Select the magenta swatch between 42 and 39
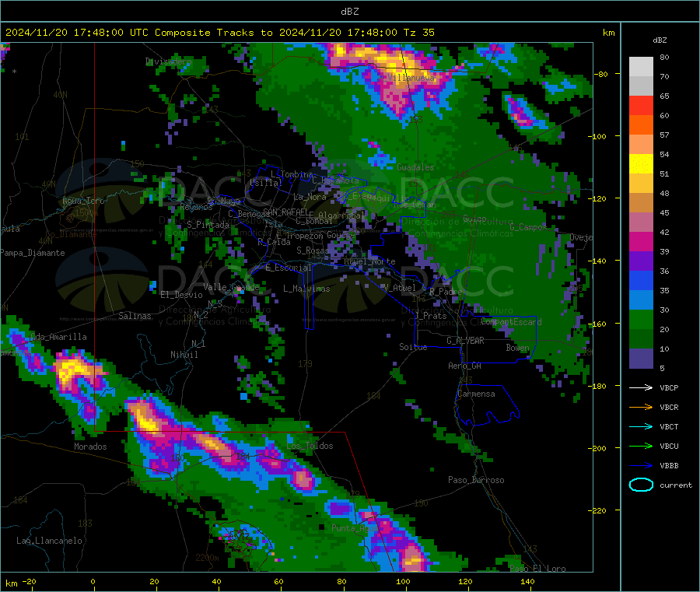The image size is (700, 592). click(x=641, y=241)
